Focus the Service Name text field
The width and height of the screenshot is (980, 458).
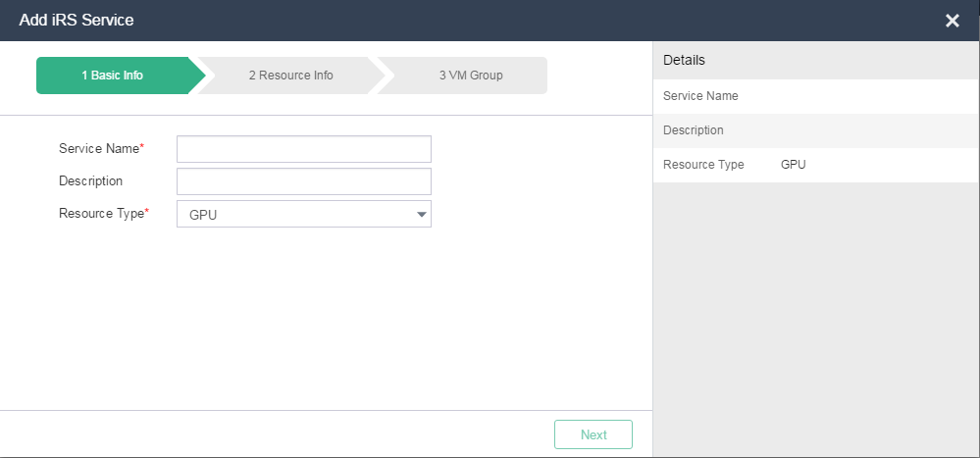304,149
